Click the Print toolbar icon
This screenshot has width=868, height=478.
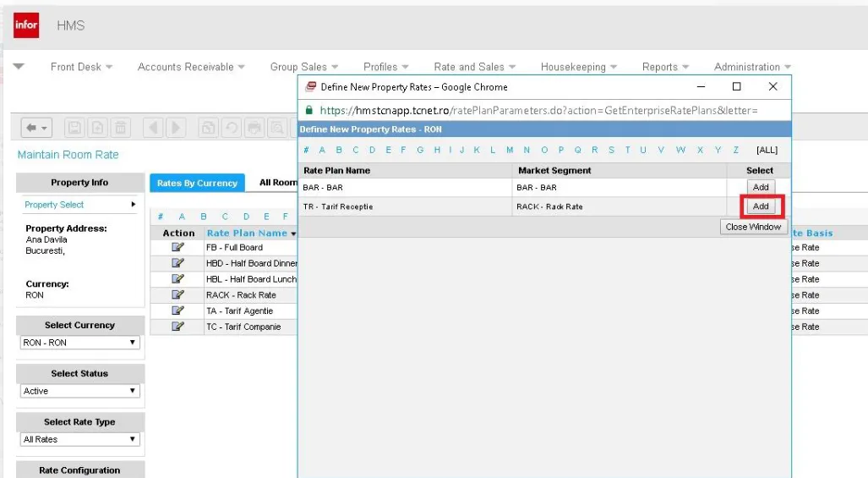point(254,128)
